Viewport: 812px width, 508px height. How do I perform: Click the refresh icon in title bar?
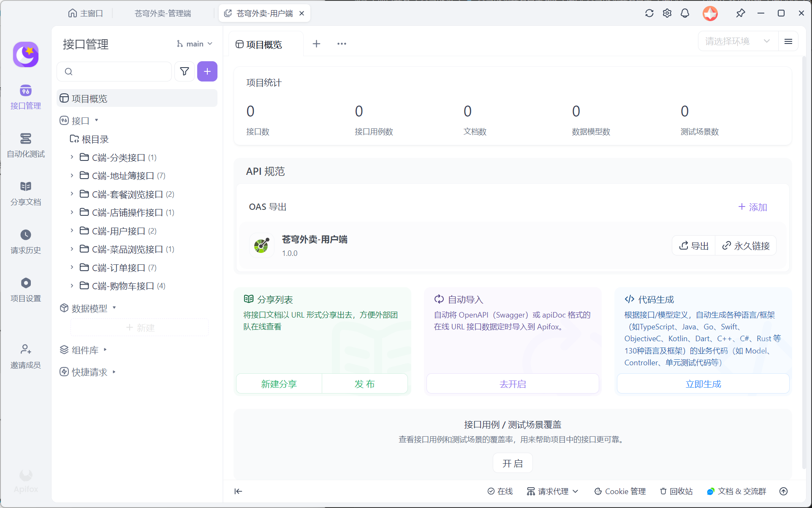coord(649,13)
